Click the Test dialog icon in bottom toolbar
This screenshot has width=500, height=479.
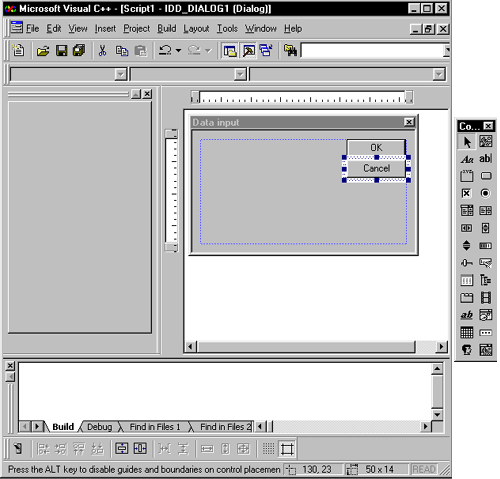click(18, 449)
